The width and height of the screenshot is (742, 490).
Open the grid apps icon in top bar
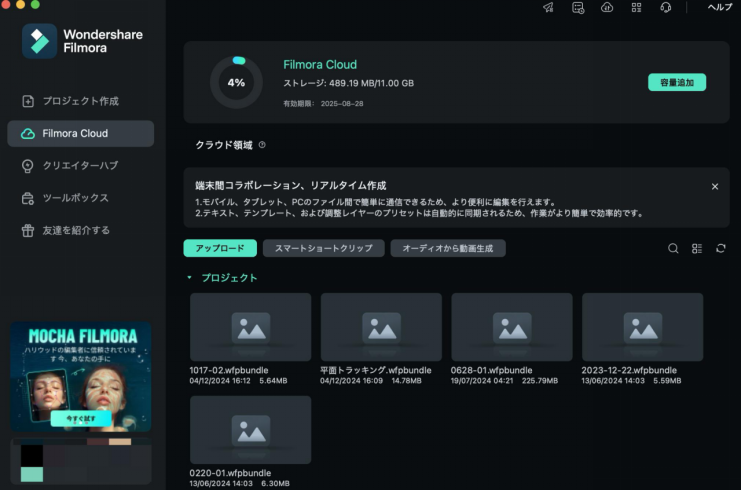(x=636, y=8)
